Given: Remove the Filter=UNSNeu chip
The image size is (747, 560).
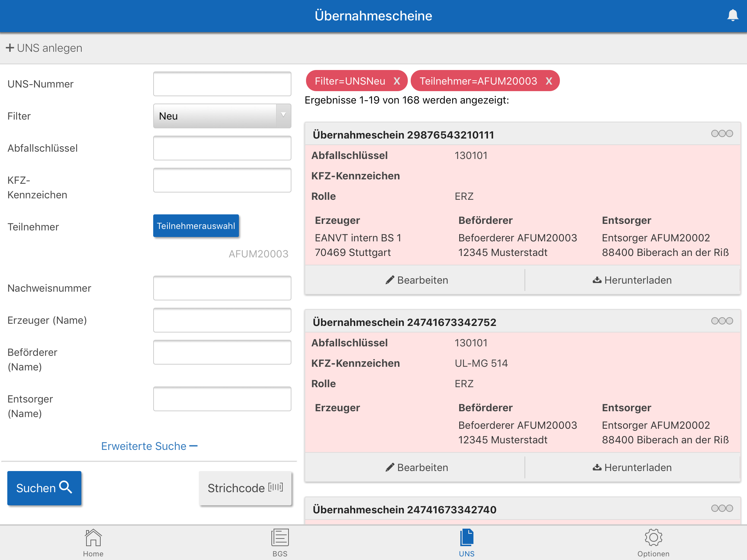Looking at the screenshot, I should pyautogui.click(x=397, y=81).
